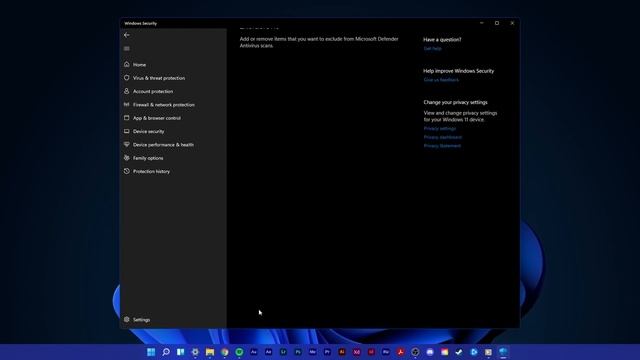
Task: Maximize the Windows Security window
Action: (x=497, y=23)
